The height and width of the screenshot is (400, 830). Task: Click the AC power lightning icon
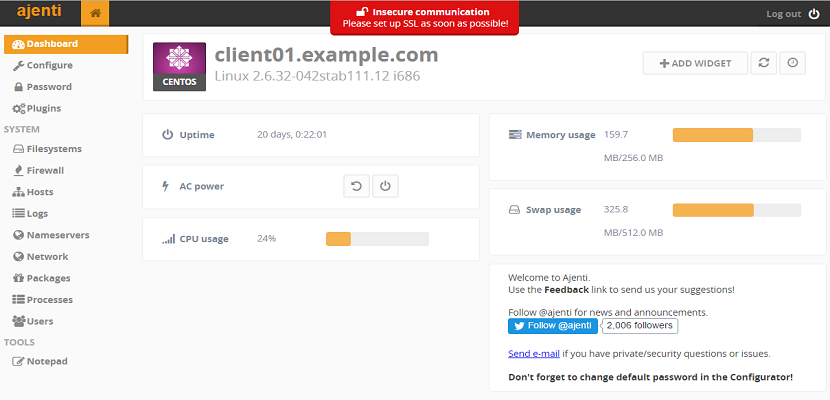pyautogui.click(x=166, y=186)
